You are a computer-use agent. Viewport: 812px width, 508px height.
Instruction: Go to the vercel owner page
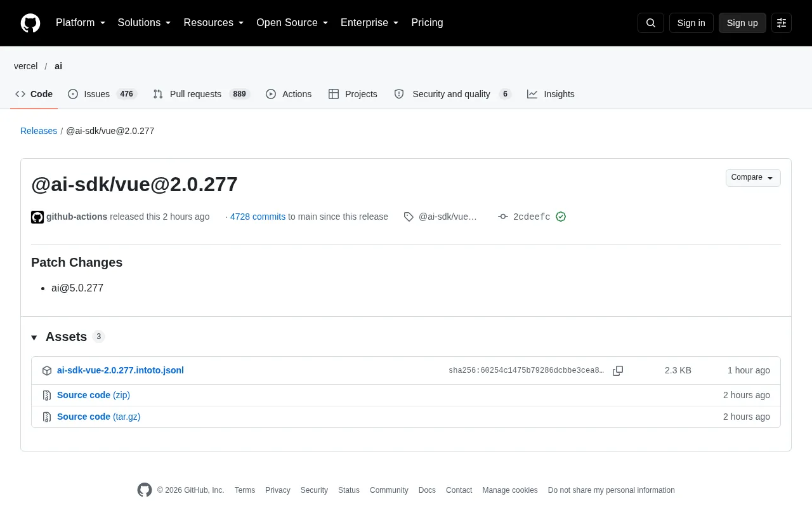point(26,66)
